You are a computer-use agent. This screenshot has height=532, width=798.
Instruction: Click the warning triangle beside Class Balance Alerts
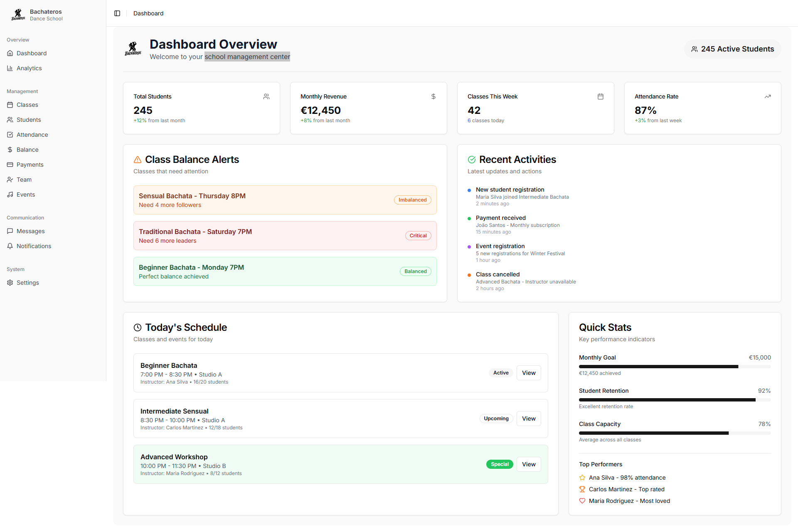[x=137, y=160]
